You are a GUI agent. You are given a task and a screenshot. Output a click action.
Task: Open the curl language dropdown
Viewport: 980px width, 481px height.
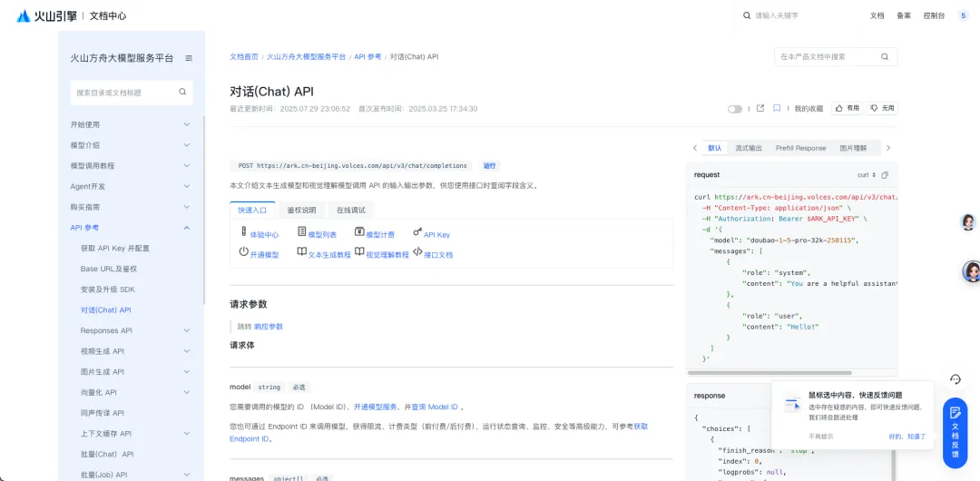click(x=867, y=175)
